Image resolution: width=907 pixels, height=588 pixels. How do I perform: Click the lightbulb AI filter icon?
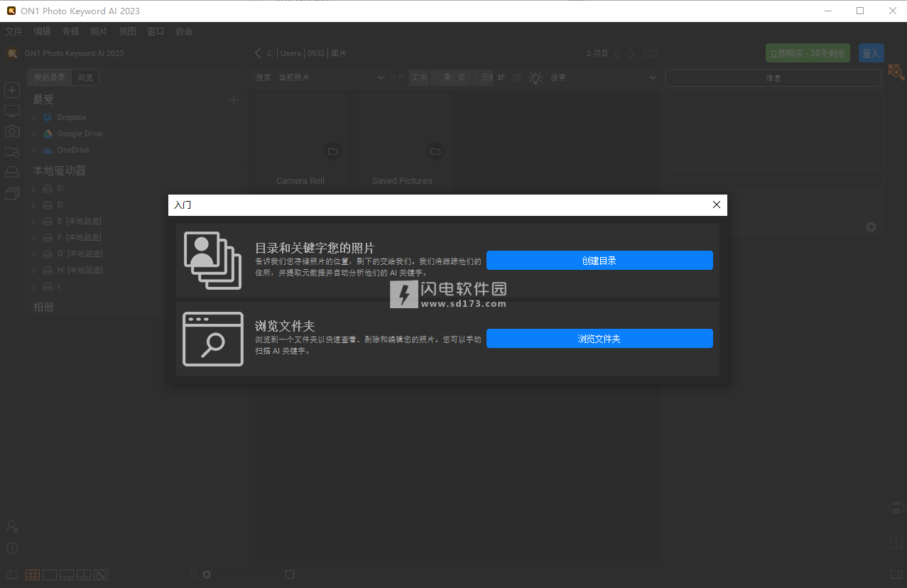pyautogui.click(x=536, y=77)
